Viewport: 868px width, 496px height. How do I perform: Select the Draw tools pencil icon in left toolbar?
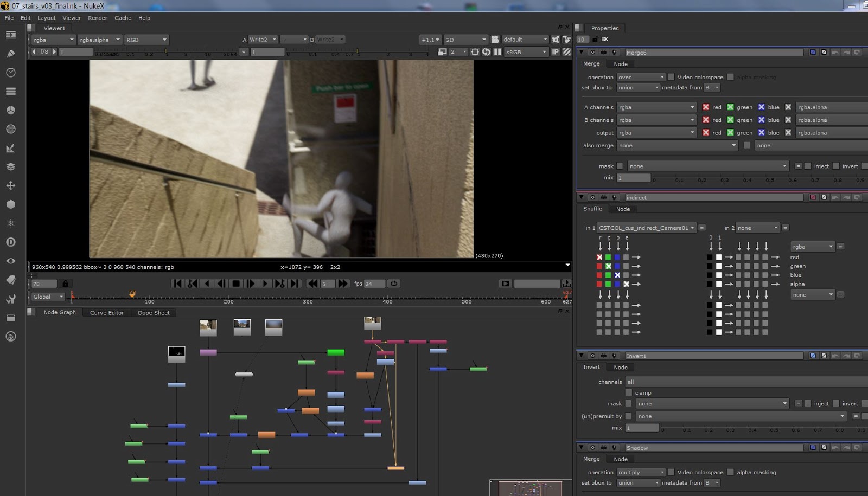11,53
